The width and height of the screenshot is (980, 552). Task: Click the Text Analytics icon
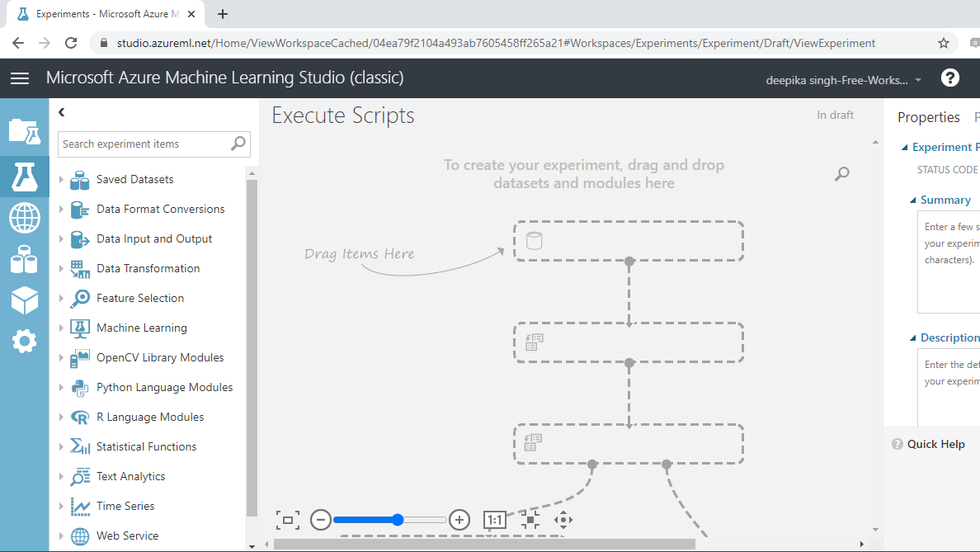click(79, 477)
